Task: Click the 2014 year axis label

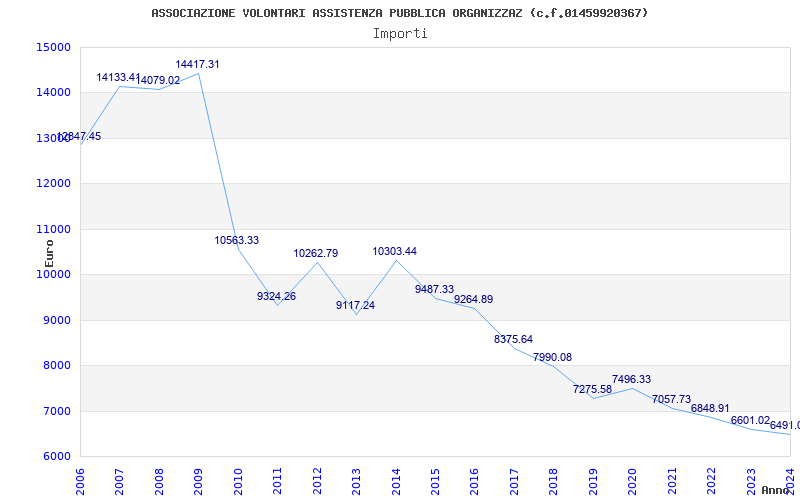Action: [x=396, y=480]
